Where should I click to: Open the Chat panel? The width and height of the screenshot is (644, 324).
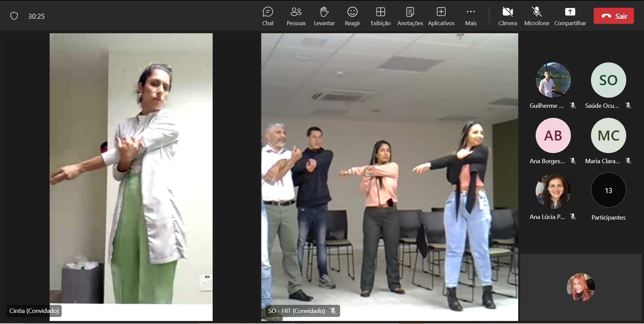(x=268, y=16)
